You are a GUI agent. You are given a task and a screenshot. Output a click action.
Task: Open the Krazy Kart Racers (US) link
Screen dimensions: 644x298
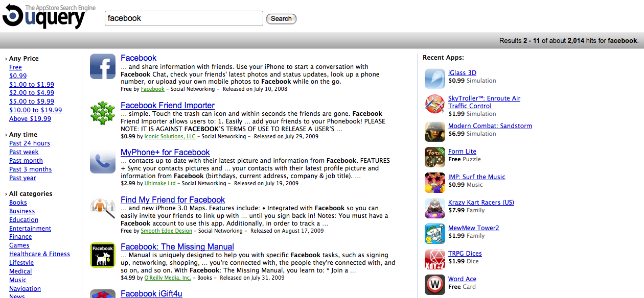click(481, 203)
